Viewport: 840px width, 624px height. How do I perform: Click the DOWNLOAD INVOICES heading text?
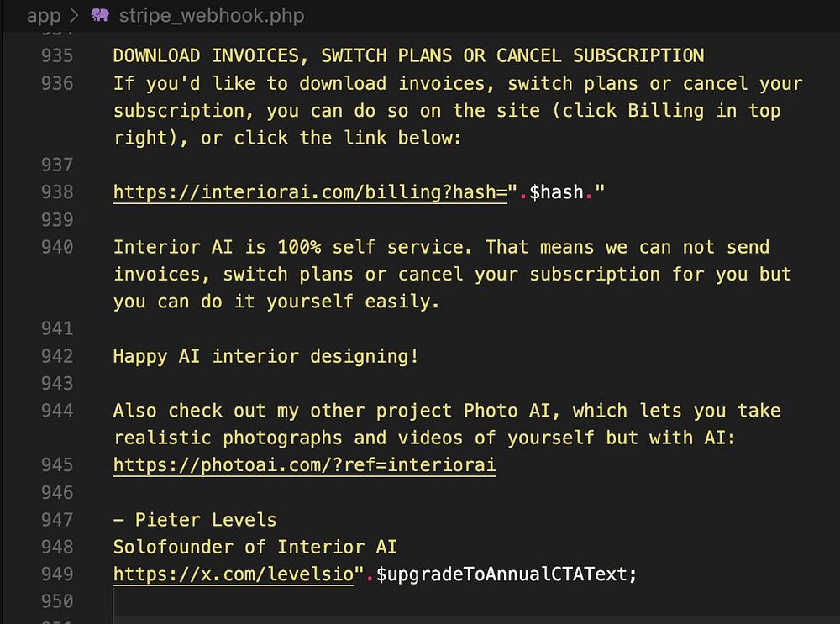coord(408,55)
